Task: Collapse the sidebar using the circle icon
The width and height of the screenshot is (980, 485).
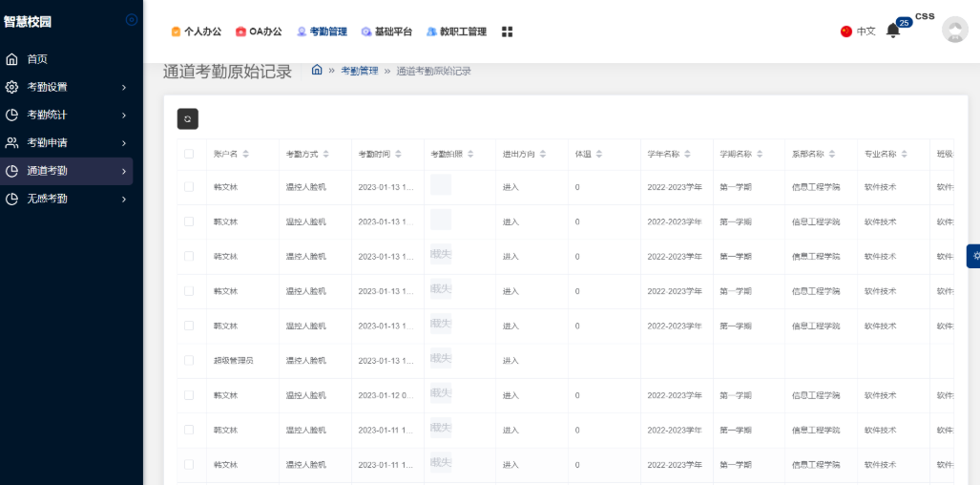Action: click(x=132, y=20)
